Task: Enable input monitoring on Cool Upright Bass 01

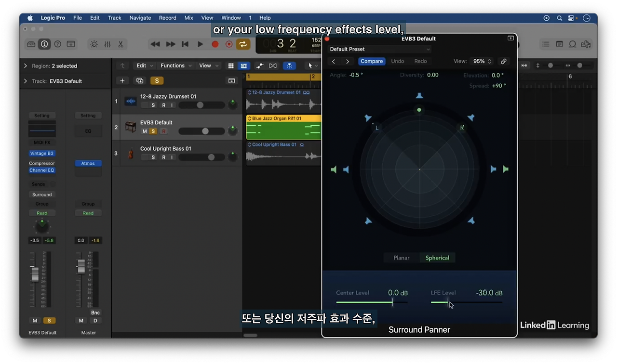Action: point(172,157)
